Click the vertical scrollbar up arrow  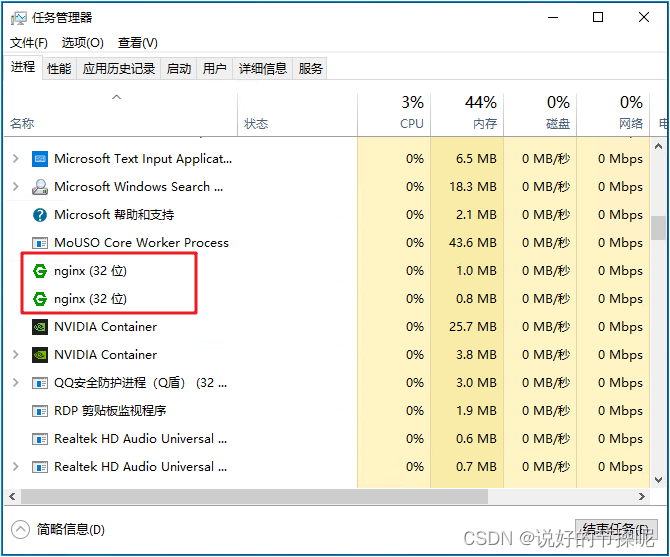pos(658,146)
